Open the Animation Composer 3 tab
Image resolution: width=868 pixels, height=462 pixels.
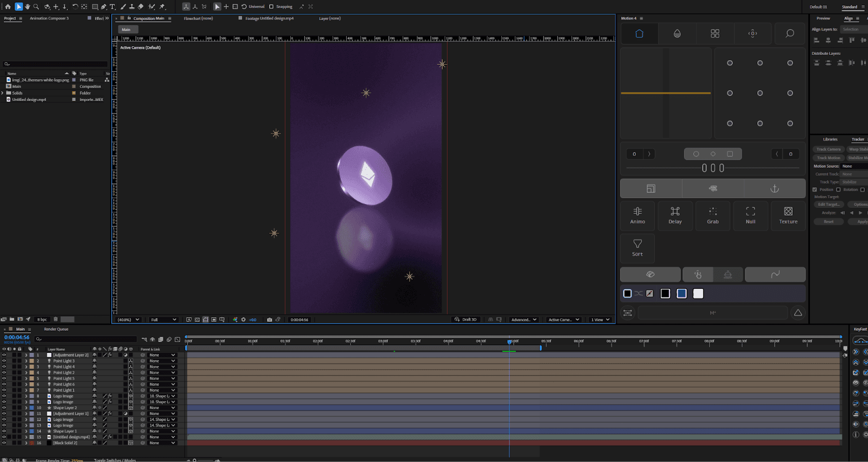(49, 18)
